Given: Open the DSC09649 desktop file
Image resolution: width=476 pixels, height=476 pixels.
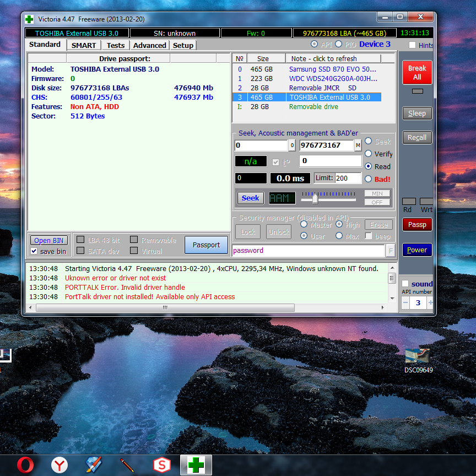Looking at the screenshot, I should 418,361.
